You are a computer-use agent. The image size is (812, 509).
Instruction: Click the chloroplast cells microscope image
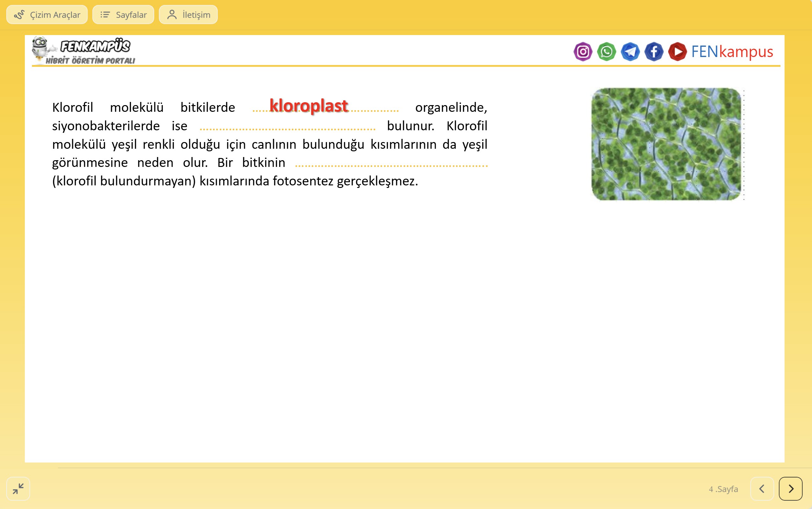coord(666,144)
